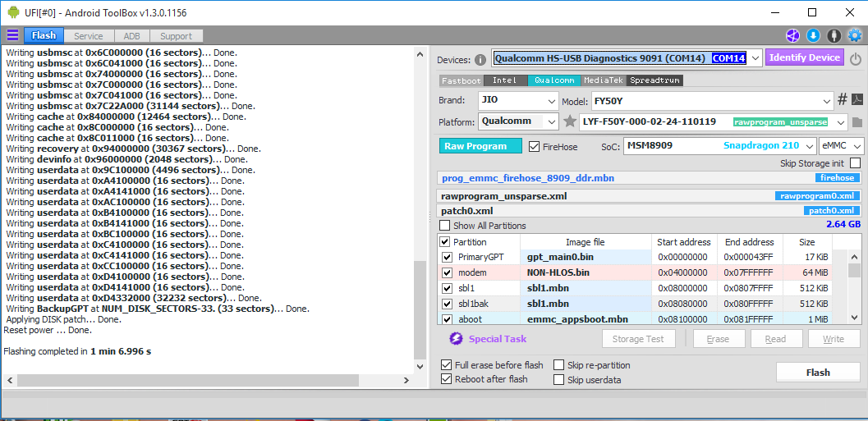Select the gpt_main0.bin image file cell
The width and height of the screenshot is (868, 421).
click(x=586, y=257)
